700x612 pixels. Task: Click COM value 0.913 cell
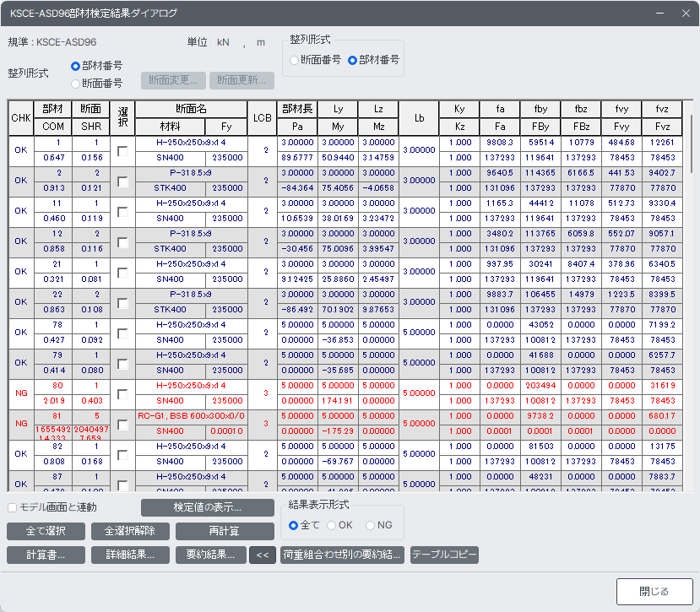[53, 188]
